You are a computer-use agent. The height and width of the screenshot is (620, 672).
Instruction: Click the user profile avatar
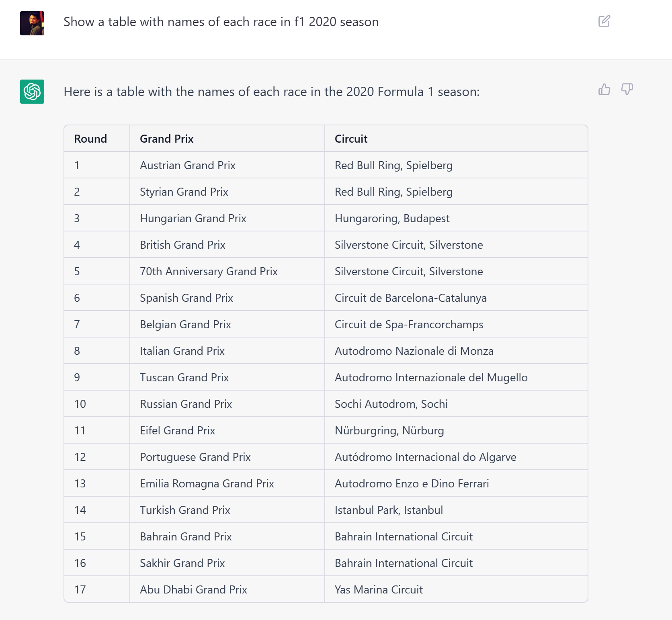point(32,23)
